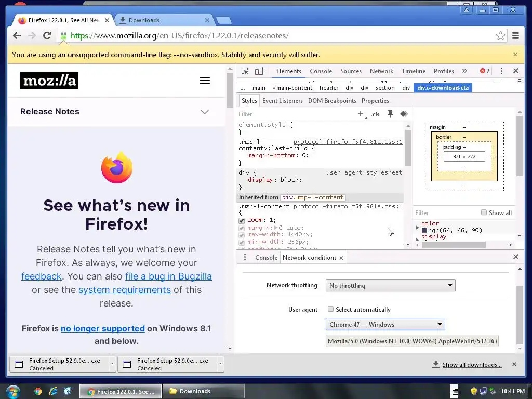Click the user agent string text field
Viewport: 532px width, 399px height.
pos(412,341)
